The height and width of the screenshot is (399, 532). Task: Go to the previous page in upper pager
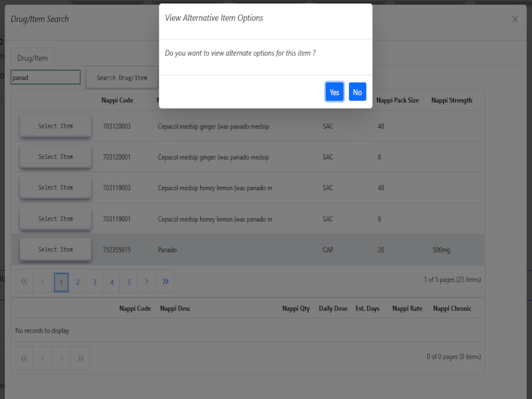click(43, 282)
